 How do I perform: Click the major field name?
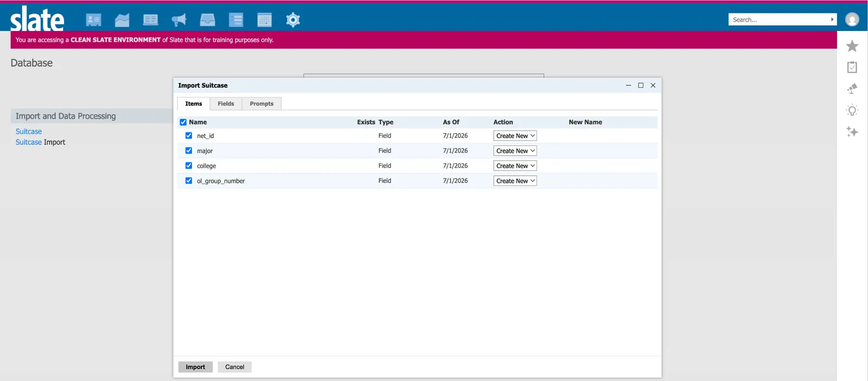[205, 151]
